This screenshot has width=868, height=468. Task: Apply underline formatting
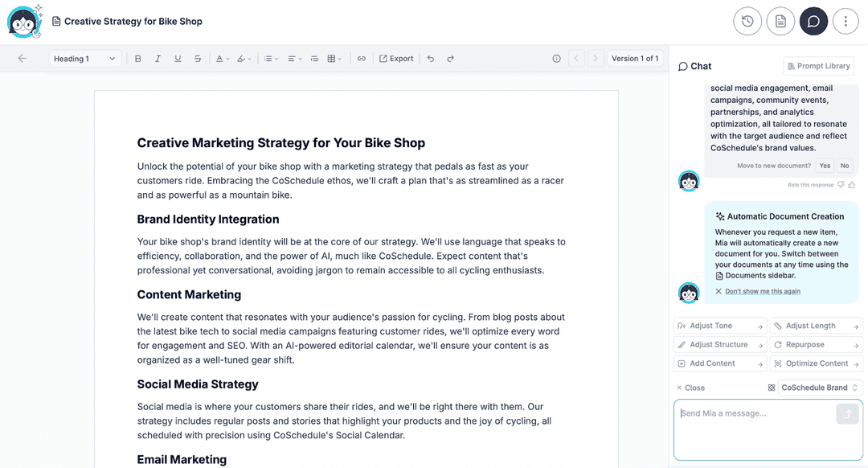[178, 58]
